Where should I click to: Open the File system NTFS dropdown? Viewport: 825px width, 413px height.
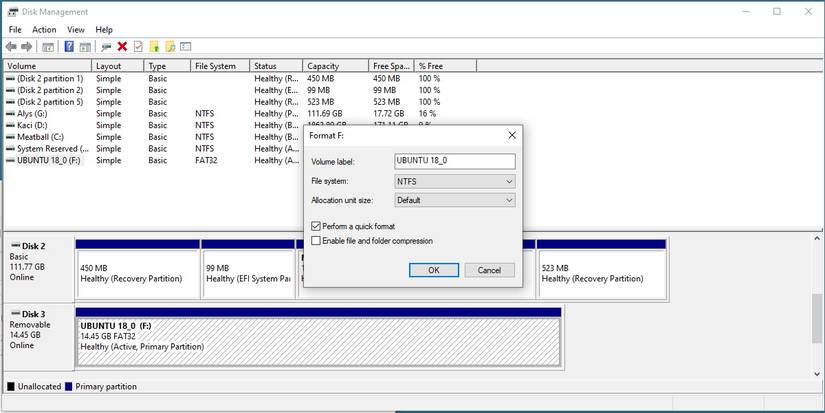pyautogui.click(x=455, y=182)
